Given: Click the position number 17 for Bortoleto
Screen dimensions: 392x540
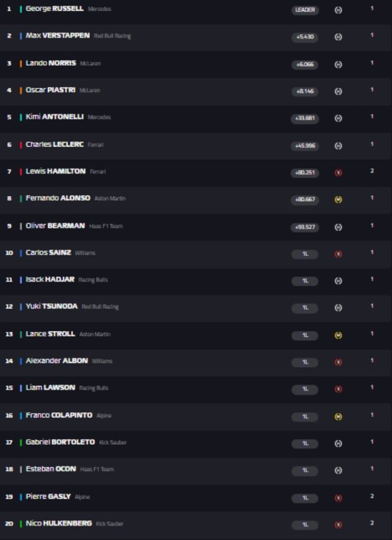Looking at the screenshot, I should click(9, 442).
